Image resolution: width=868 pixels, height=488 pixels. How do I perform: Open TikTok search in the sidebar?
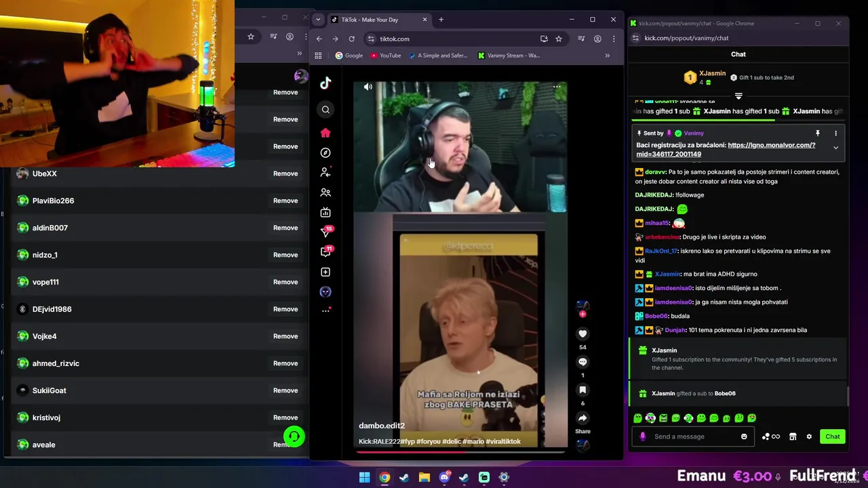tap(325, 110)
